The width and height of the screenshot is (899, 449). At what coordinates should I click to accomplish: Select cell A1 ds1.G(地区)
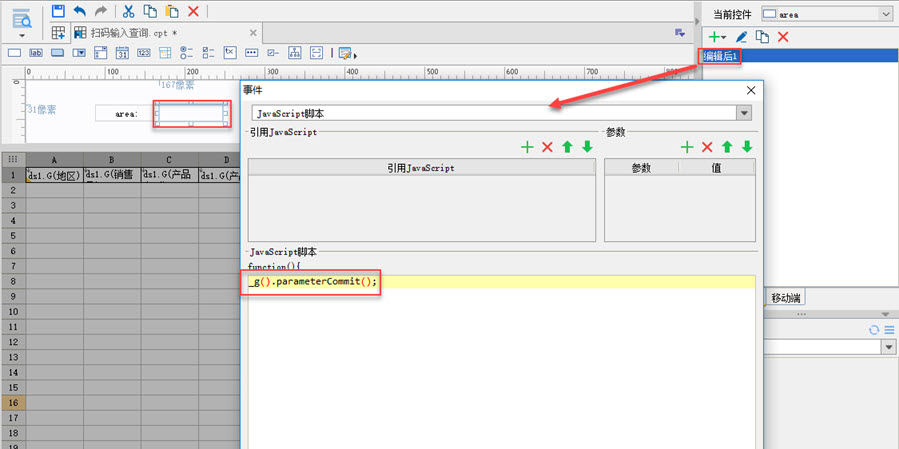click(54, 175)
